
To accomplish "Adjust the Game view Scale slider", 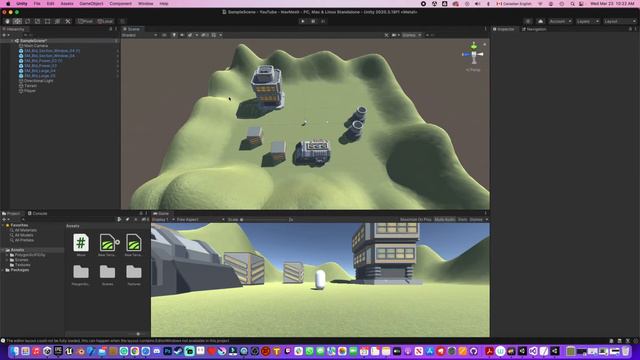I will 264,220.
